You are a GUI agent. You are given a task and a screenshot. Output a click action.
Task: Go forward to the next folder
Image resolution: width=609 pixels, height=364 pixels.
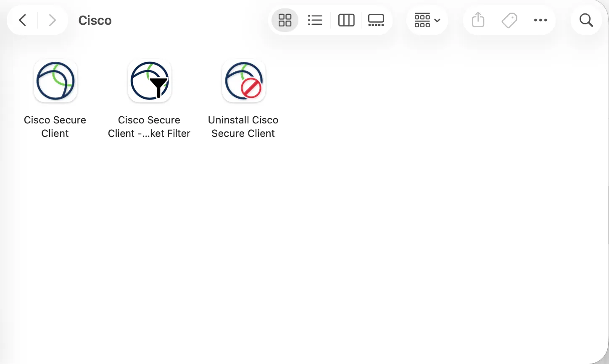click(52, 20)
